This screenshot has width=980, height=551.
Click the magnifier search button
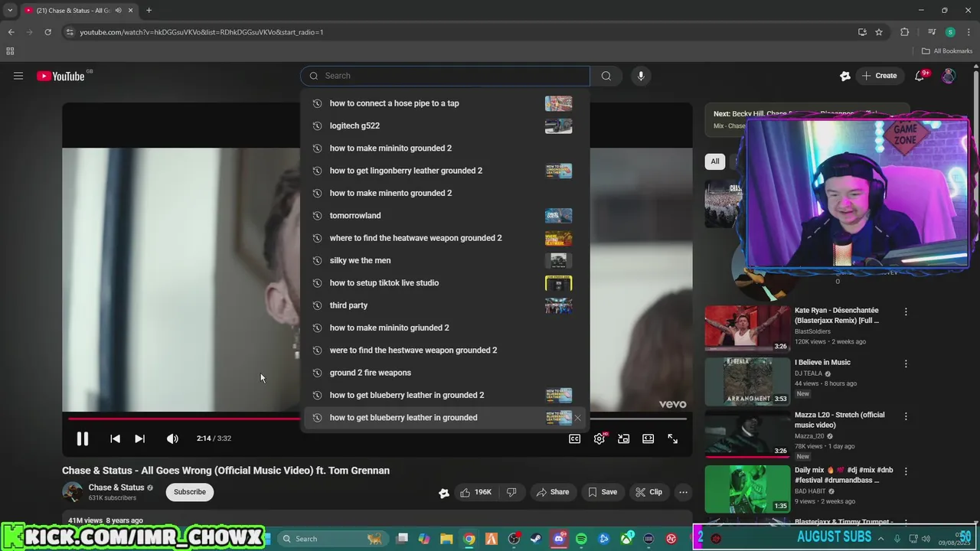pyautogui.click(x=606, y=76)
